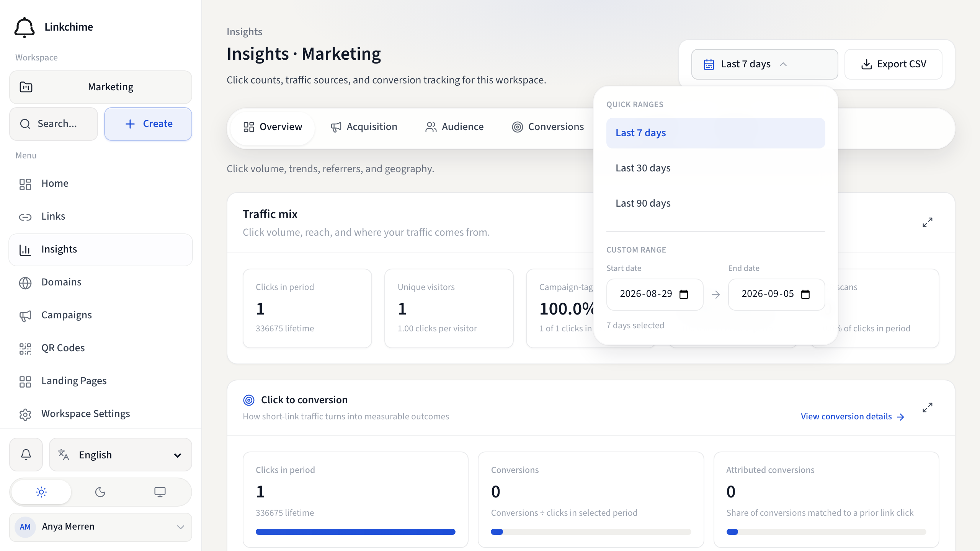This screenshot has height=551, width=980.
Task: Expand the Traffic mix card fullscreen icon
Action: click(927, 222)
